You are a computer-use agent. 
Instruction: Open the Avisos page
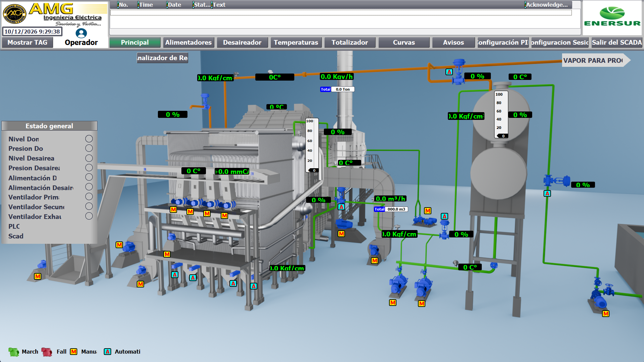454,42
